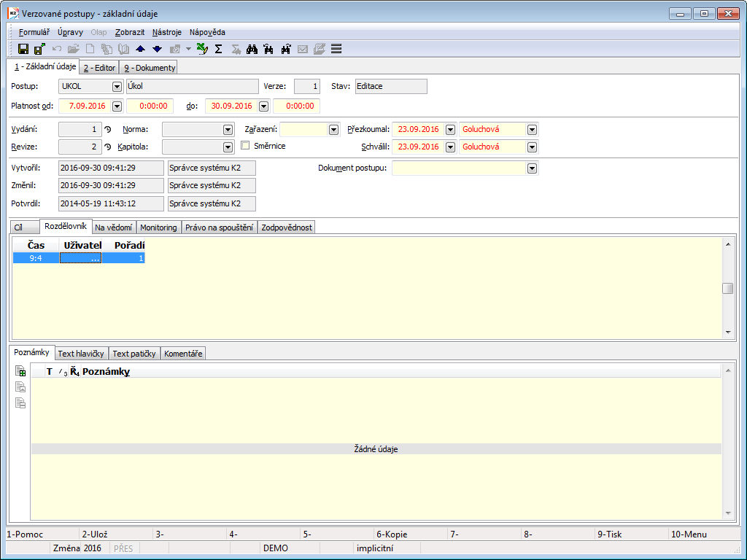Click the Sigma sum icon

(x=218, y=49)
